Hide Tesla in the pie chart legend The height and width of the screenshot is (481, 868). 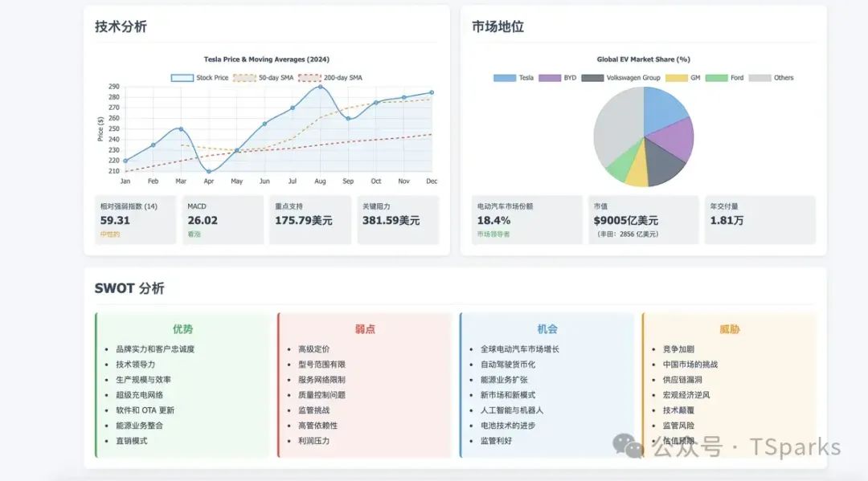pos(504,78)
